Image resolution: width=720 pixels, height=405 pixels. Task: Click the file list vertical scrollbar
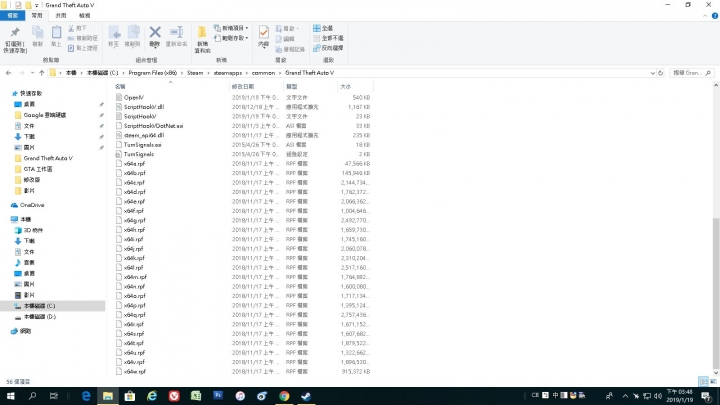click(x=716, y=292)
